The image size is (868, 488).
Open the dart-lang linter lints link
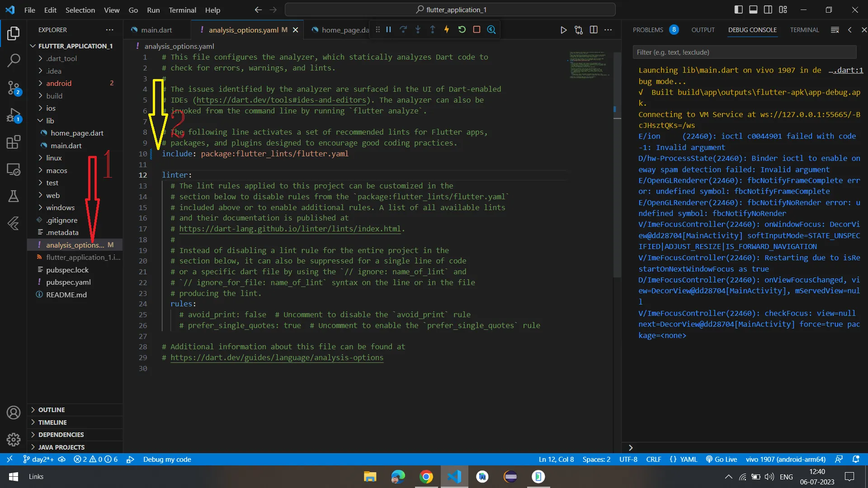(290, 229)
